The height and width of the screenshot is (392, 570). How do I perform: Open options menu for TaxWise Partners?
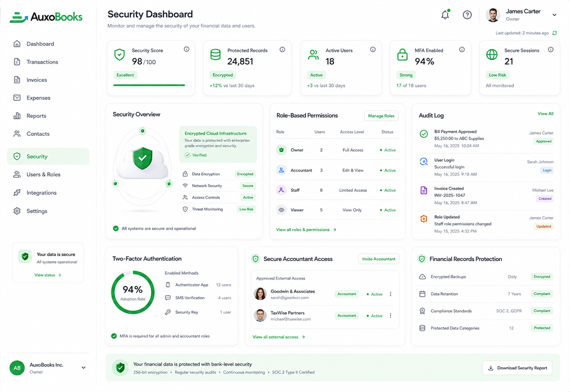click(391, 315)
